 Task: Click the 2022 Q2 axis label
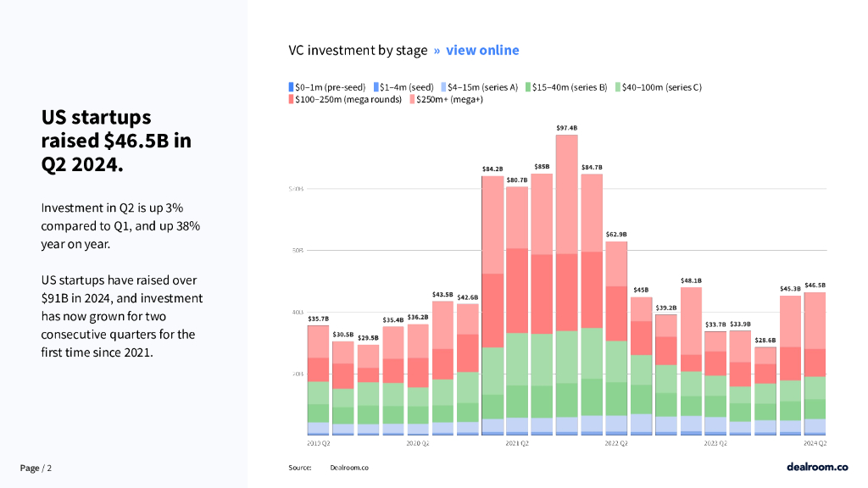[616, 443]
